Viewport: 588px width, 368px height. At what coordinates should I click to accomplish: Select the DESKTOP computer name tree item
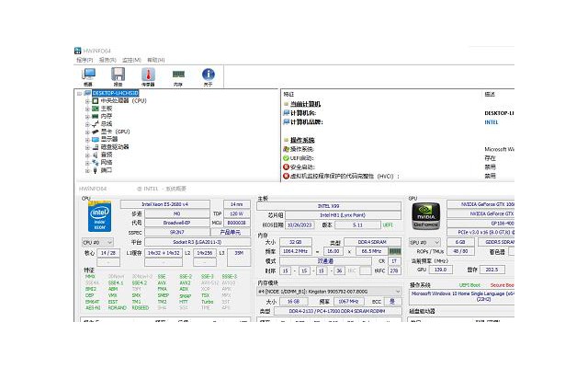(116, 93)
